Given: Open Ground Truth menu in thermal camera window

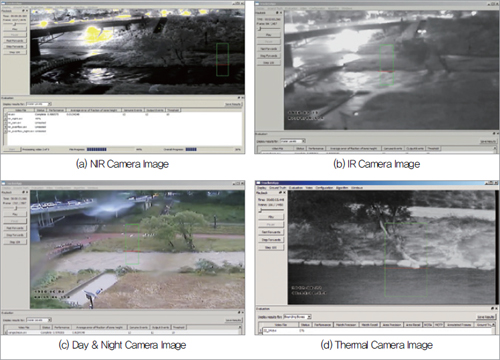Looking at the screenshot, I should pos(277,188).
